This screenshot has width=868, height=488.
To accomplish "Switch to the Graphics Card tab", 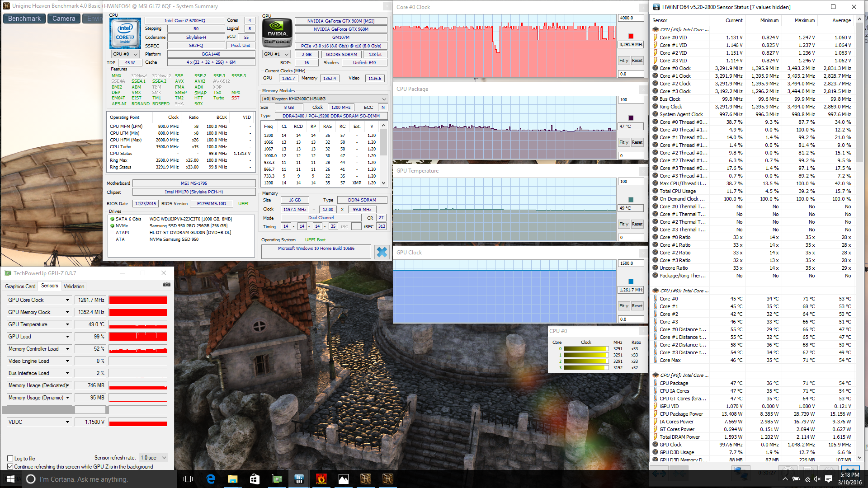I will tap(20, 286).
